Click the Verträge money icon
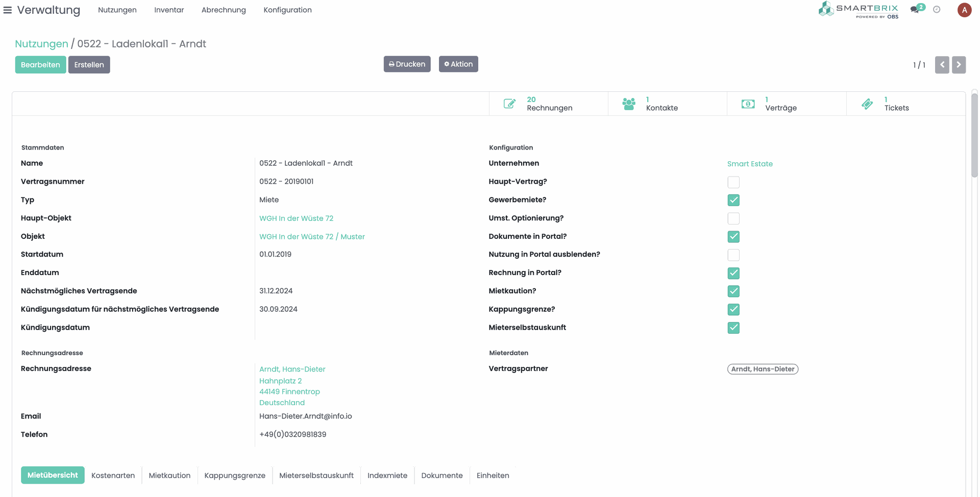This screenshot has height=497, width=980. click(748, 104)
